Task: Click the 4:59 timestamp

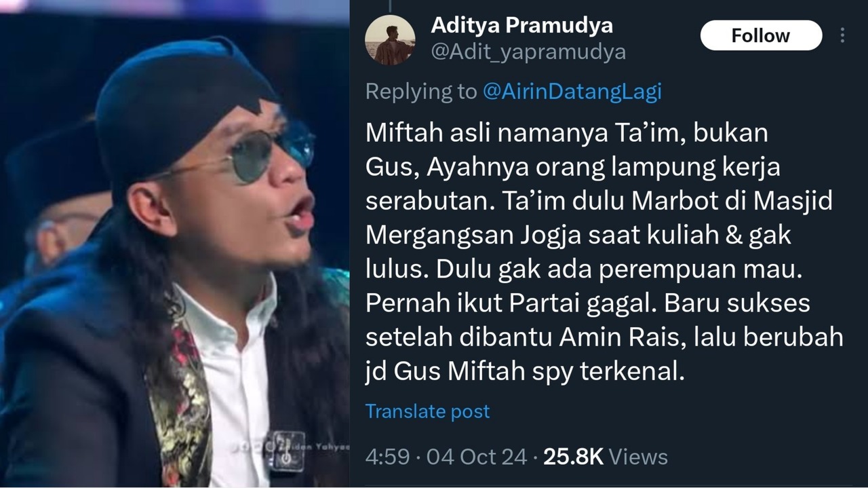Action: 387,457
